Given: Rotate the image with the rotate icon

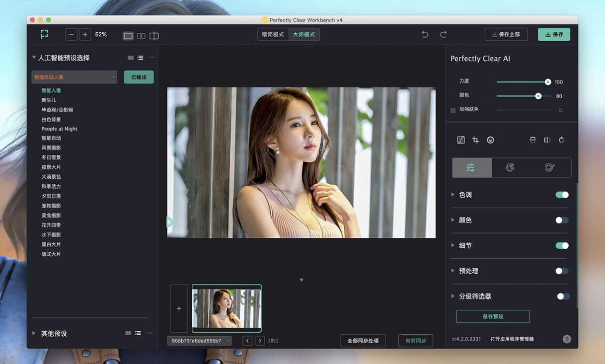Looking at the screenshot, I should click(x=562, y=140).
